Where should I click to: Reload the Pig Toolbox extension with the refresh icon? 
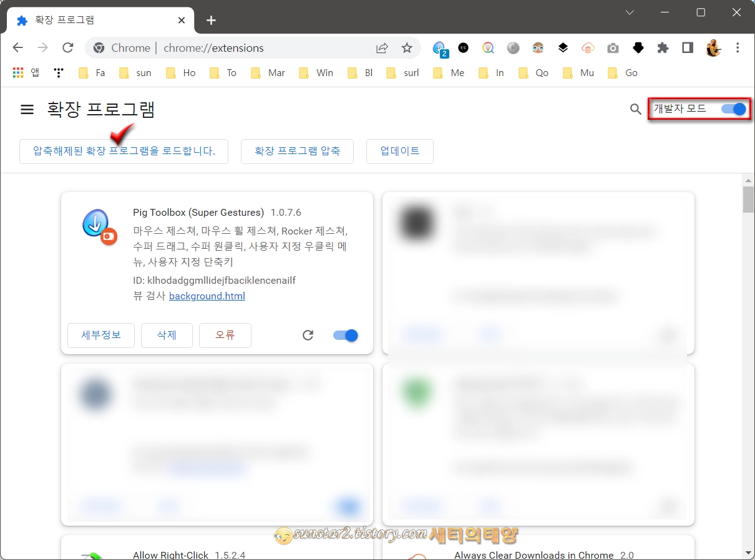308,335
